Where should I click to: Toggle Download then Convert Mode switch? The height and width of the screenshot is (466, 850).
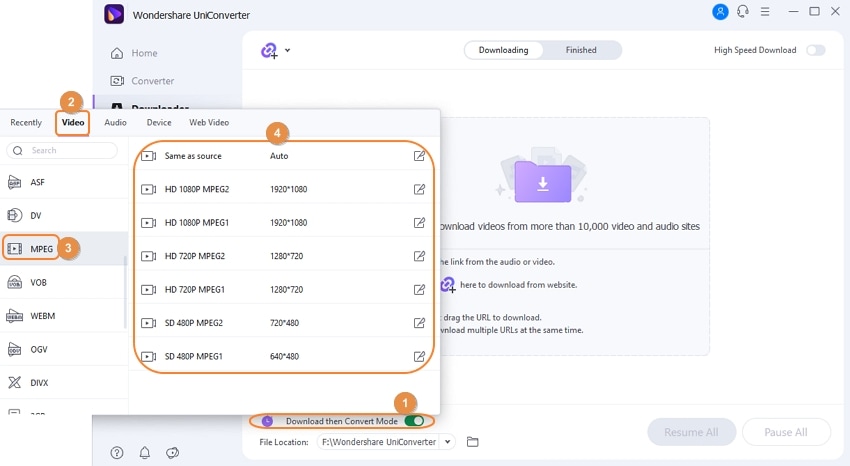tap(414, 421)
